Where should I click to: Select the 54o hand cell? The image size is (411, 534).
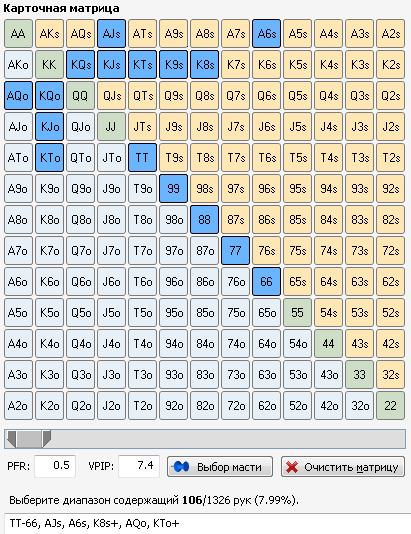pos(297,343)
